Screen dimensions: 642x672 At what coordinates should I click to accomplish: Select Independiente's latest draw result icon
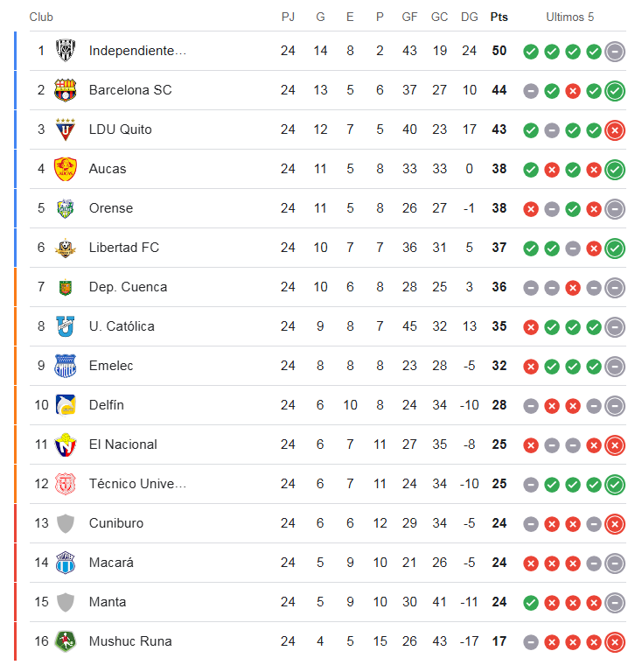[615, 52]
